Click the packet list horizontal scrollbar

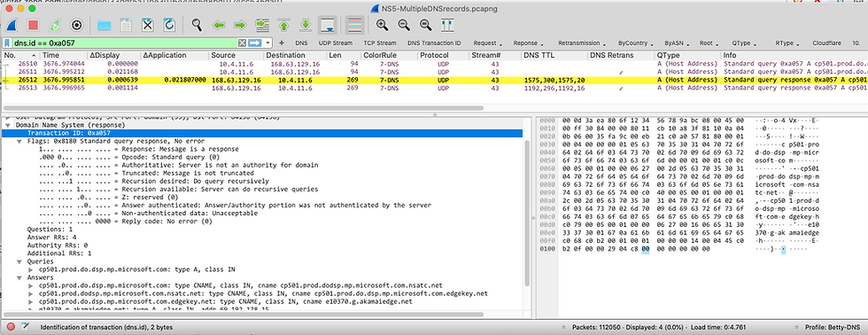pyautogui.click(x=244, y=108)
